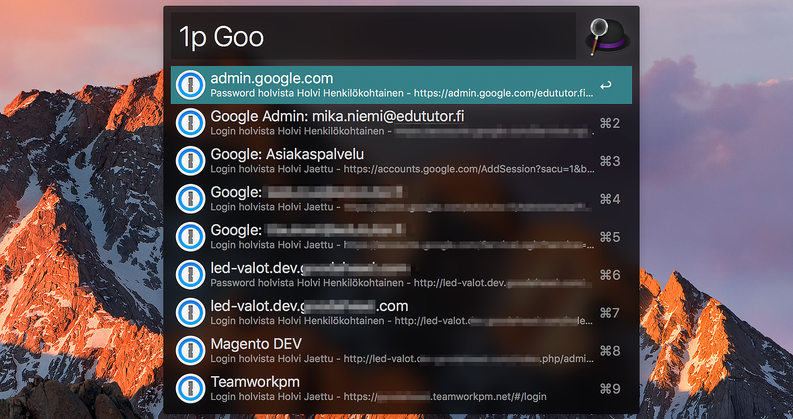Viewport: 793px width, 419px height.
Task: Click 1Password icon on the ⌘5 row
Action: click(x=191, y=237)
